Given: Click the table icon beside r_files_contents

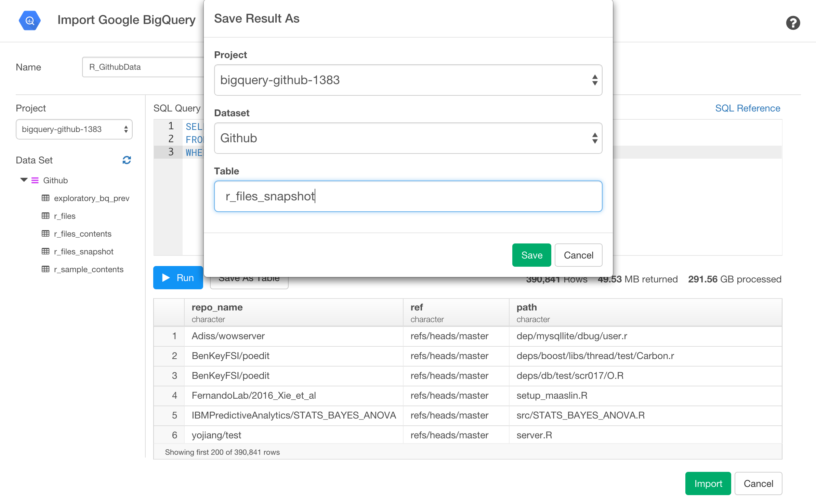Looking at the screenshot, I should [46, 234].
